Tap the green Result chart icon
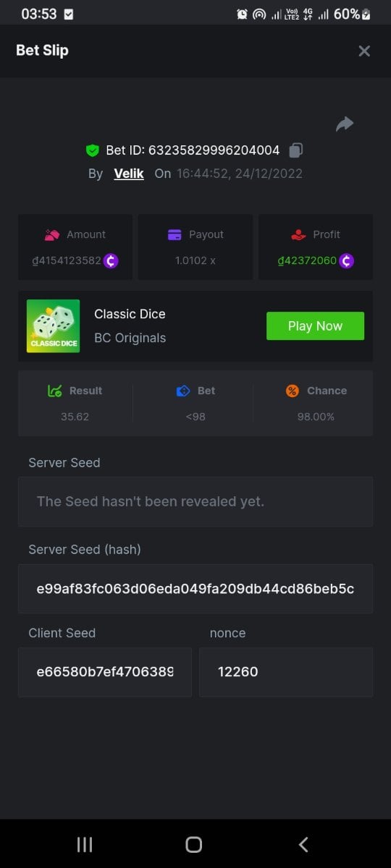Viewport: 391px width, 868px height. [55, 391]
